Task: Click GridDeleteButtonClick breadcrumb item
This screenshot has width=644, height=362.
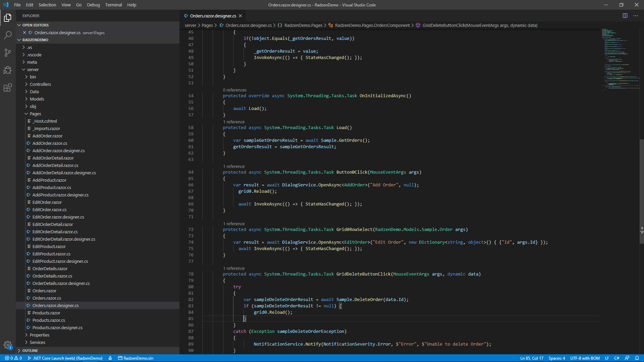Action: [476, 25]
